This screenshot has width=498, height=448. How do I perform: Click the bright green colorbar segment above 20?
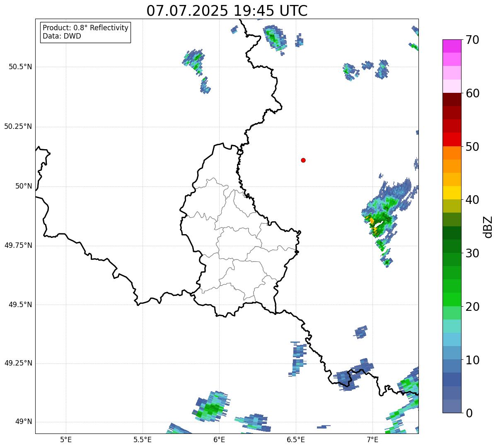452,300
